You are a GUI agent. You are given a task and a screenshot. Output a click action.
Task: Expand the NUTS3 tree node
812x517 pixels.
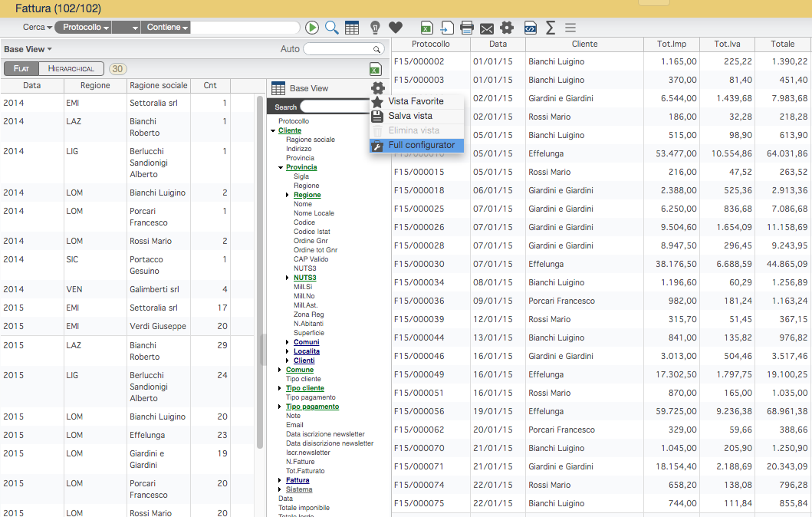[288, 278]
